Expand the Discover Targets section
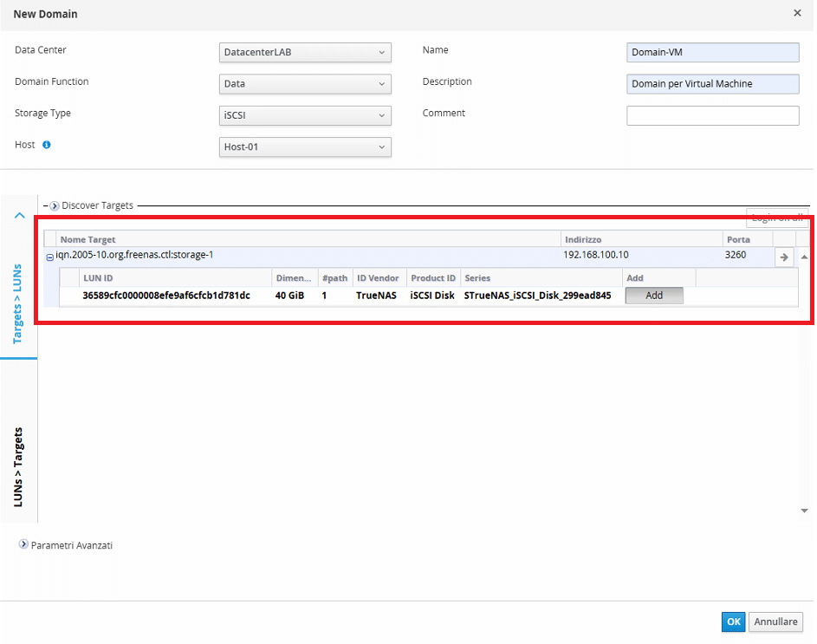Viewport: 817px width, 644px height. point(55,205)
